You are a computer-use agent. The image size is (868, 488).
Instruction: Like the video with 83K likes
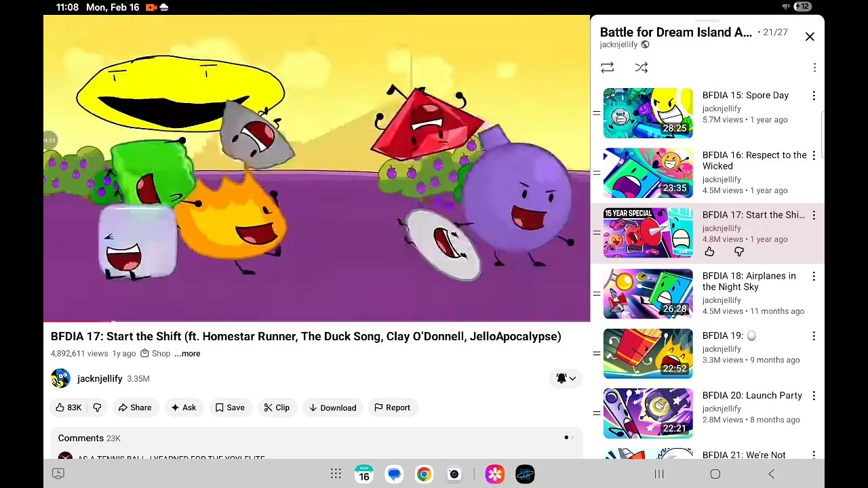pyautogui.click(x=68, y=407)
